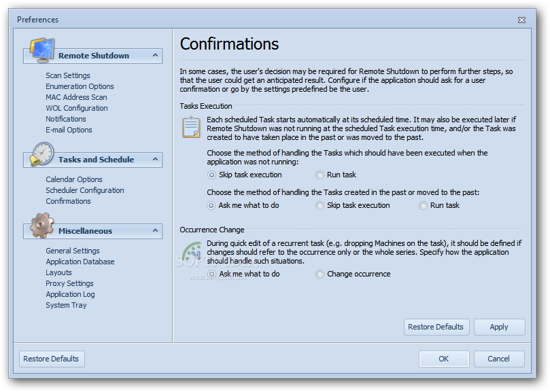Open Proxy Settings page
Viewport: 550px width, 392px height.
pyautogui.click(x=69, y=283)
